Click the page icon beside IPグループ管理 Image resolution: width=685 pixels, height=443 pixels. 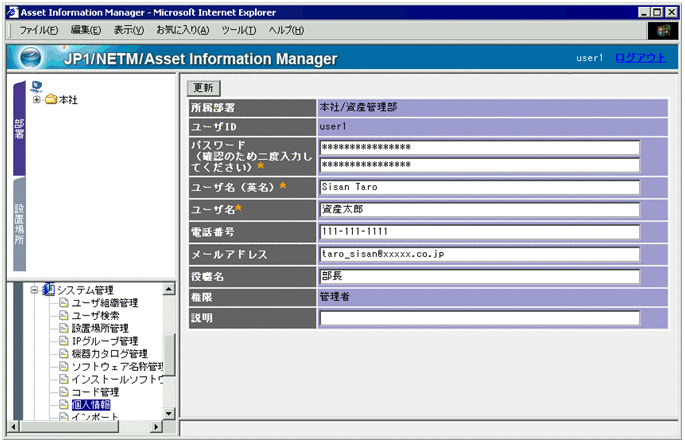[63, 342]
